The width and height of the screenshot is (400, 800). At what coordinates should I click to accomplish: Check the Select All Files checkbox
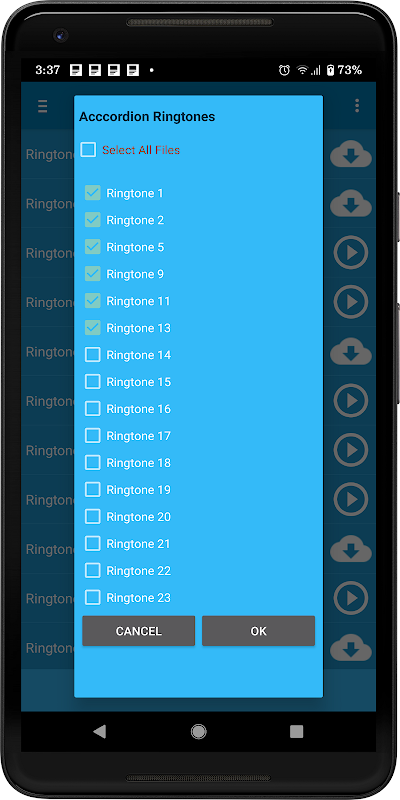pyautogui.click(x=88, y=149)
